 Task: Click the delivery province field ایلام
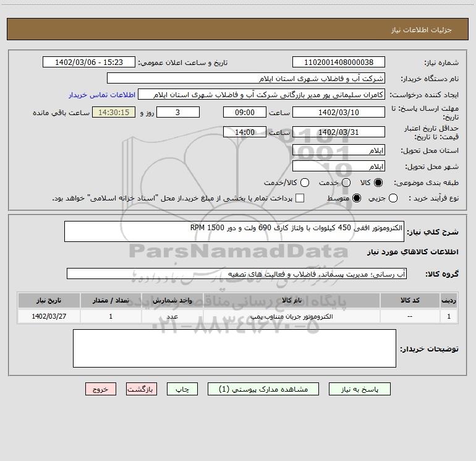click(x=339, y=150)
